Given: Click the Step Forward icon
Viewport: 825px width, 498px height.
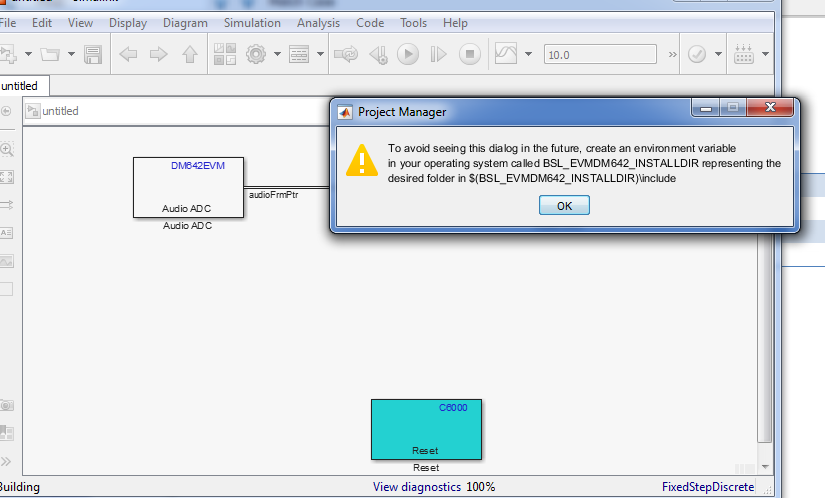Looking at the screenshot, I should coord(438,54).
